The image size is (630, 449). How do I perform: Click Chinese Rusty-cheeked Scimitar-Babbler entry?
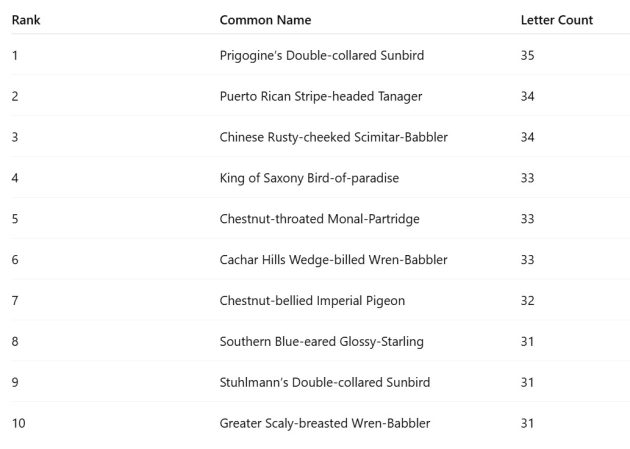point(333,137)
